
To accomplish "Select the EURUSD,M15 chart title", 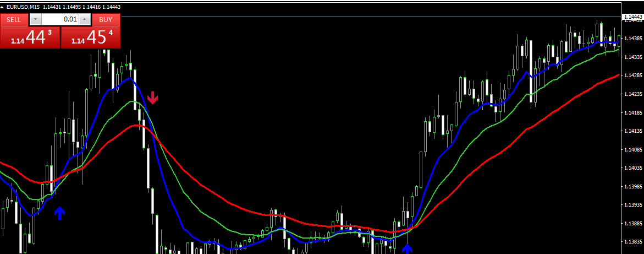I will (x=23, y=7).
